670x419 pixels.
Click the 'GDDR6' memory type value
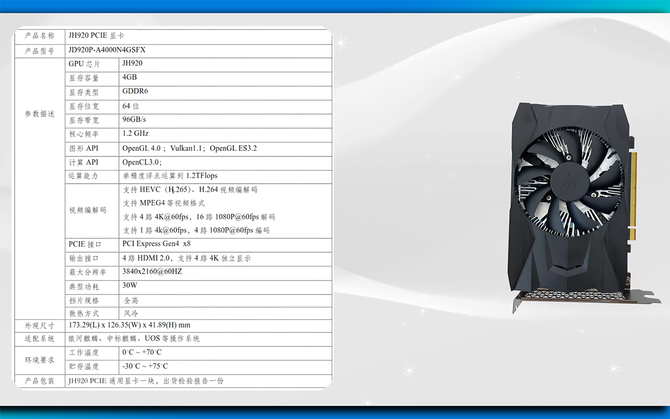tap(135, 91)
